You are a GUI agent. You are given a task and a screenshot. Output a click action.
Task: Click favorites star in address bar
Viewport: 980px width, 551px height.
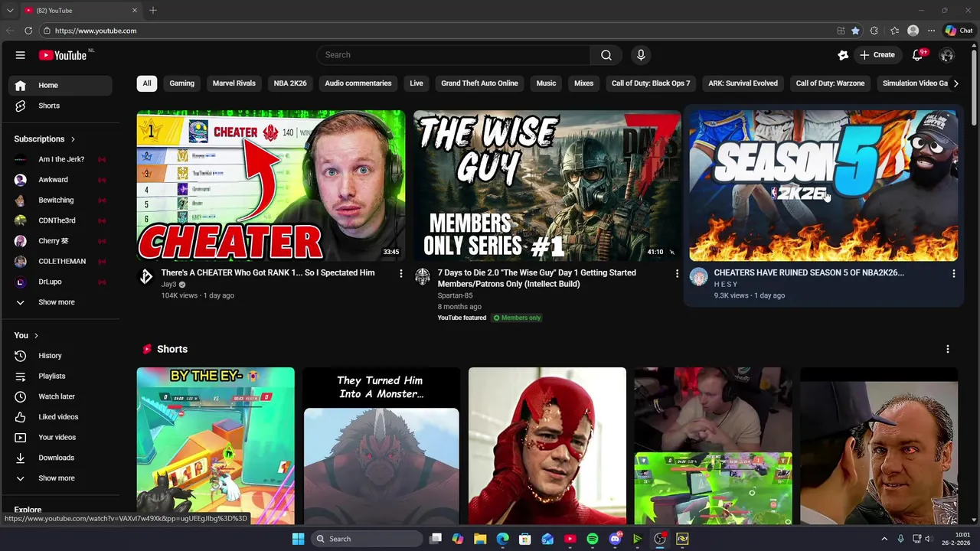click(855, 31)
